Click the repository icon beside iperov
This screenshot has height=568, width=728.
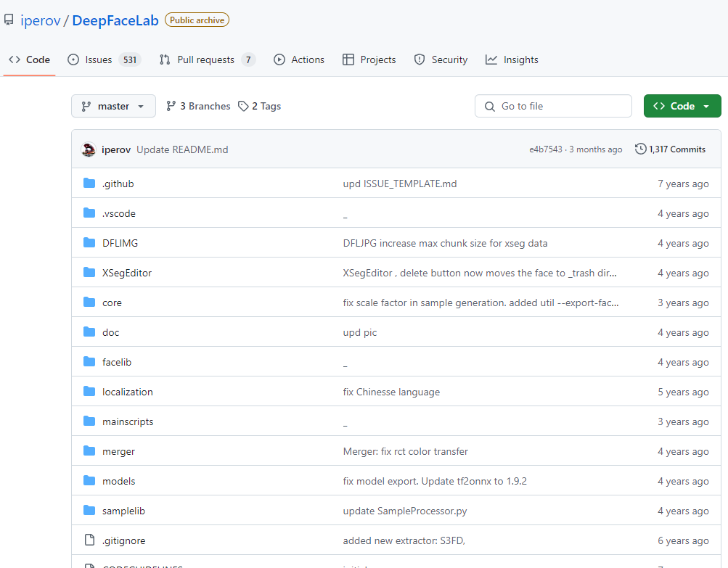(9, 20)
